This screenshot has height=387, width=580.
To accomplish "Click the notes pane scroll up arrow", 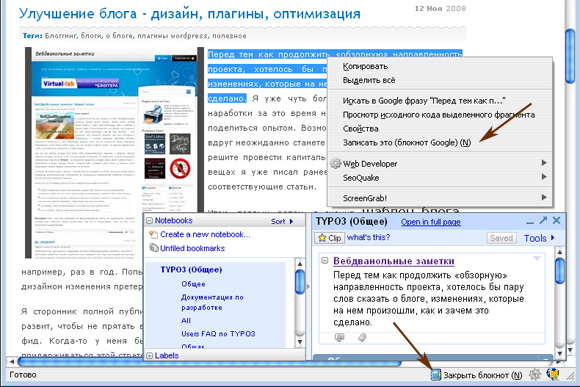I will [560, 252].
